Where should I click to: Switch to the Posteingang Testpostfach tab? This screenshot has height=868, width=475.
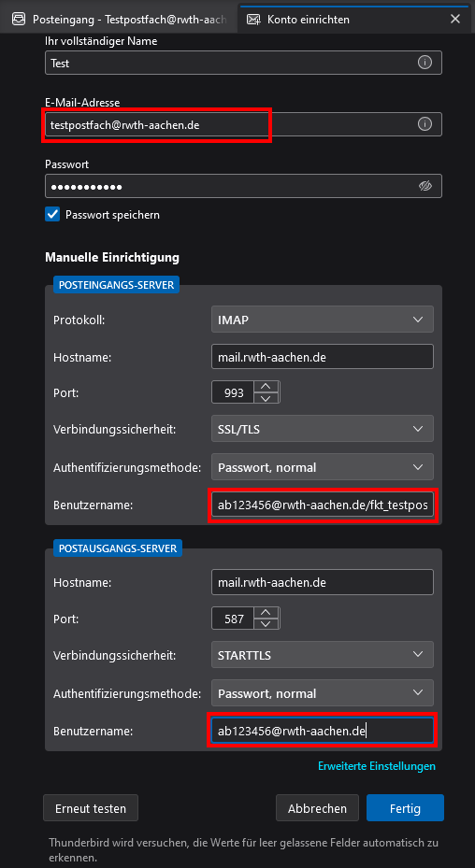[x=119, y=19]
